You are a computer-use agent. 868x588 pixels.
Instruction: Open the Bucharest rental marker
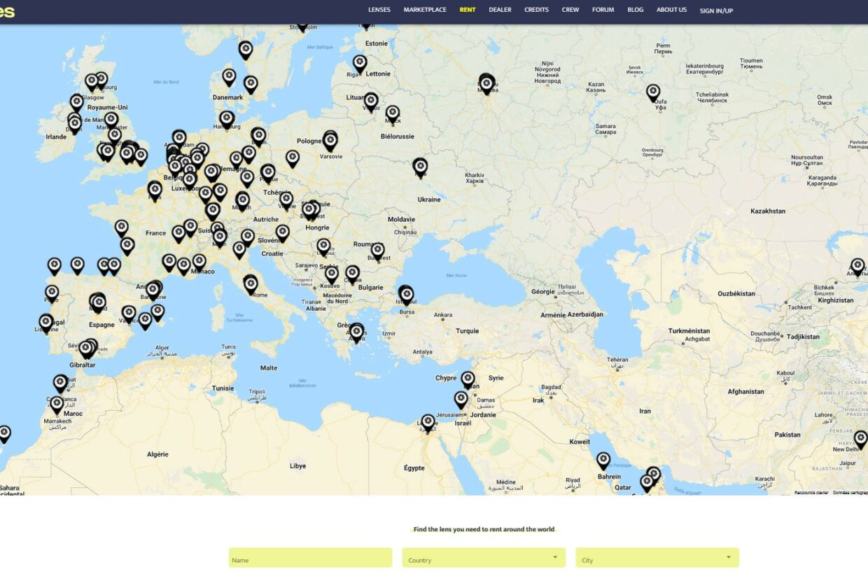point(378,251)
